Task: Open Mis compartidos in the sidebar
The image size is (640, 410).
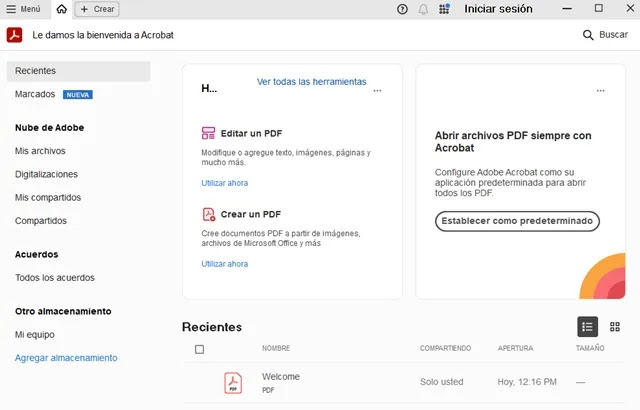Action: 48,197
